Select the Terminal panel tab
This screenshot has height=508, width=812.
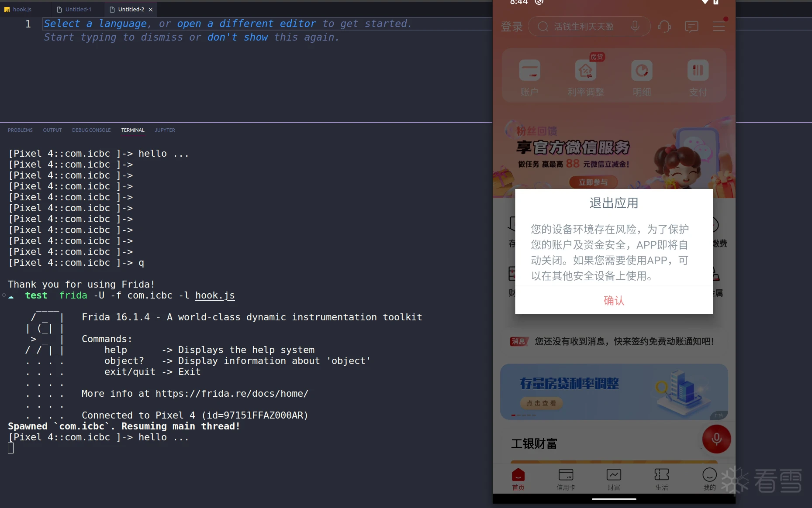133,130
